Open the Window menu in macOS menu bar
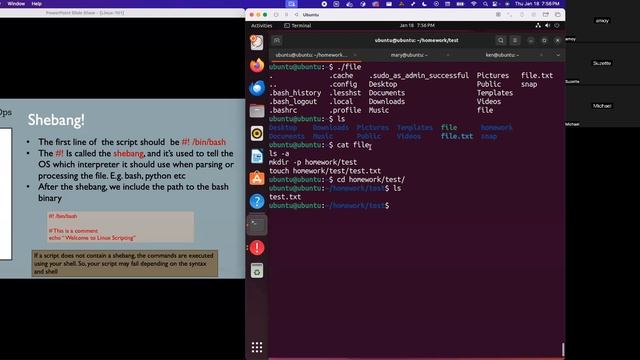The image size is (640, 360). [x=16, y=4]
